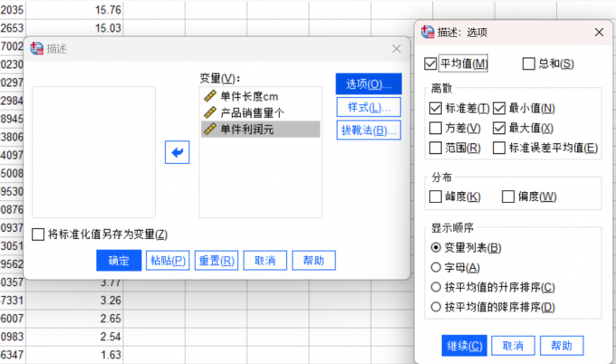Click spreadsheet cell with value 2.54

tap(74, 337)
